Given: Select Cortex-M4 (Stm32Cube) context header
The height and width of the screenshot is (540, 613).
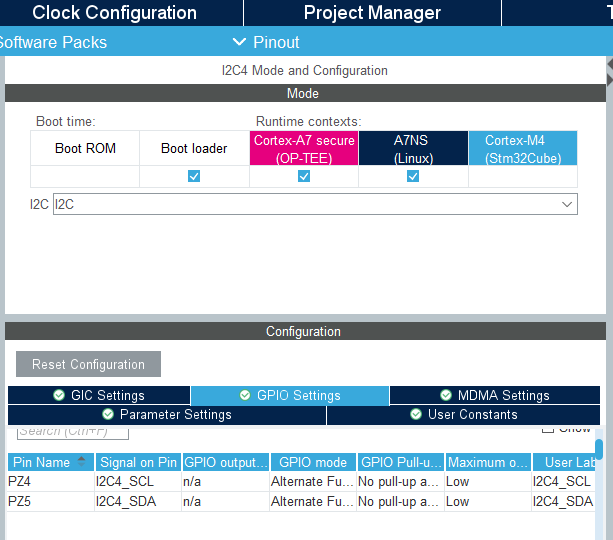Looking at the screenshot, I should [x=523, y=148].
